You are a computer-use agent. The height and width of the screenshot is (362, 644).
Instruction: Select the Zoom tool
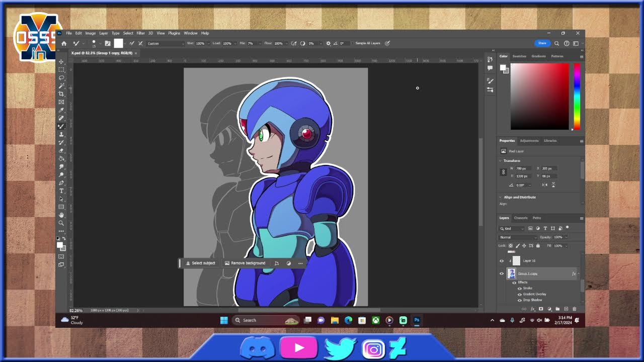(x=61, y=223)
